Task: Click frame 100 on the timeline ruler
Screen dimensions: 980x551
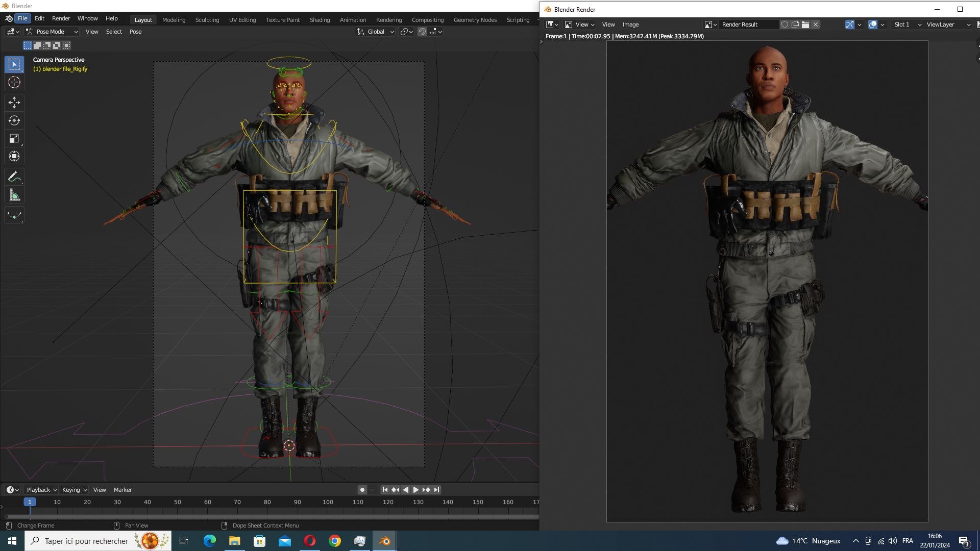Action: click(x=328, y=502)
